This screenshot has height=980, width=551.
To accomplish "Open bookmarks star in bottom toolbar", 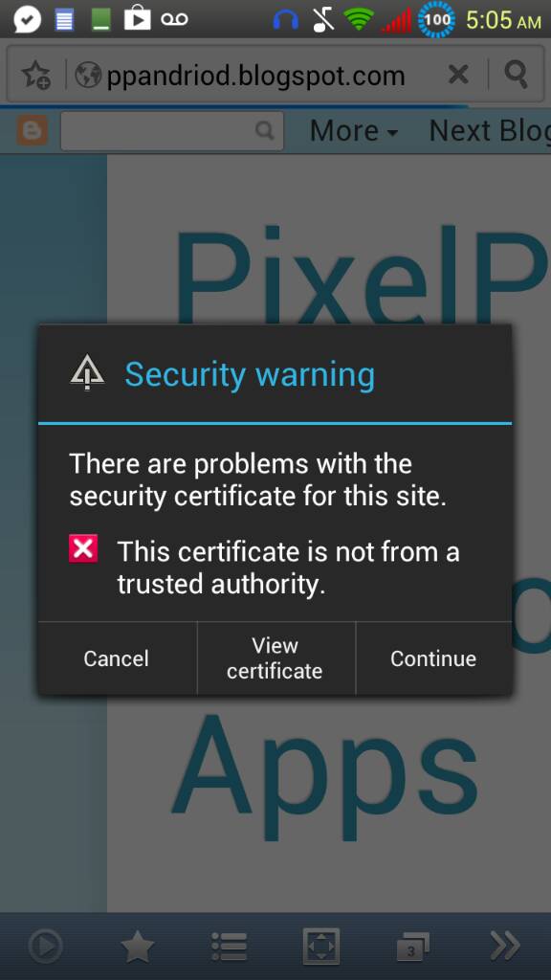I will (138, 946).
